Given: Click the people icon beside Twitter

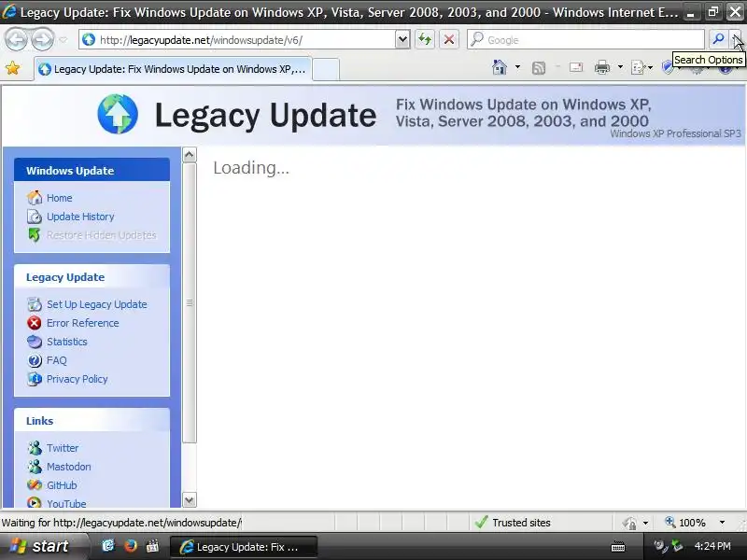Looking at the screenshot, I should point(35,448).
